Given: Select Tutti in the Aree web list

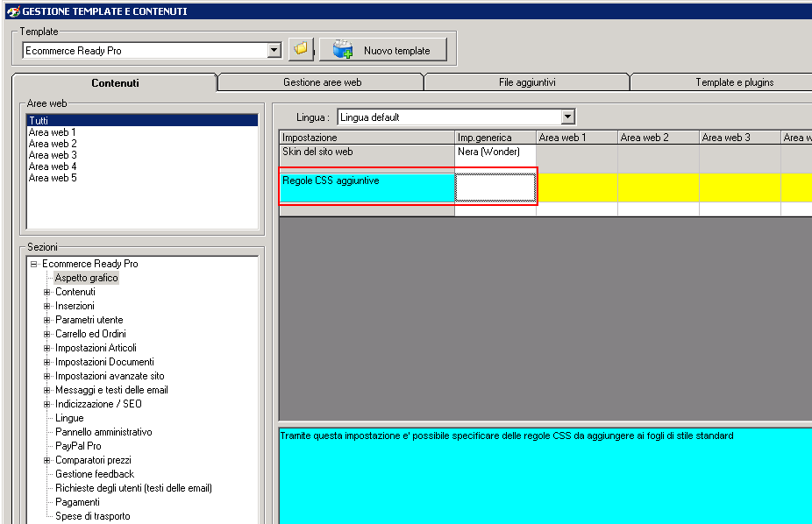Looking at the screenshot, I should click(x=142, y=121).
